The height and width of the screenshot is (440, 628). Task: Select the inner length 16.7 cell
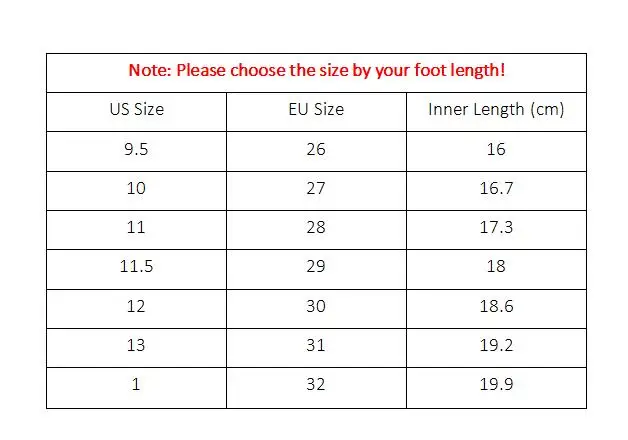point(496,189)
